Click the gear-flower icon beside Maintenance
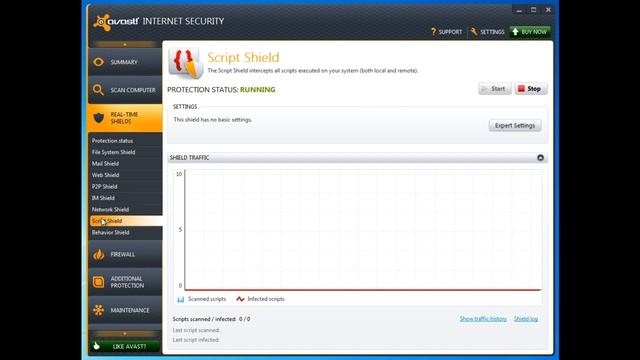This screenshot has height=360, width=640. [x=98, y=310]
